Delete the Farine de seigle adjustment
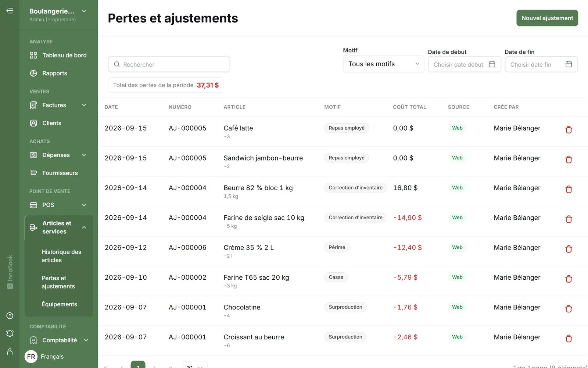 point(569,219)
